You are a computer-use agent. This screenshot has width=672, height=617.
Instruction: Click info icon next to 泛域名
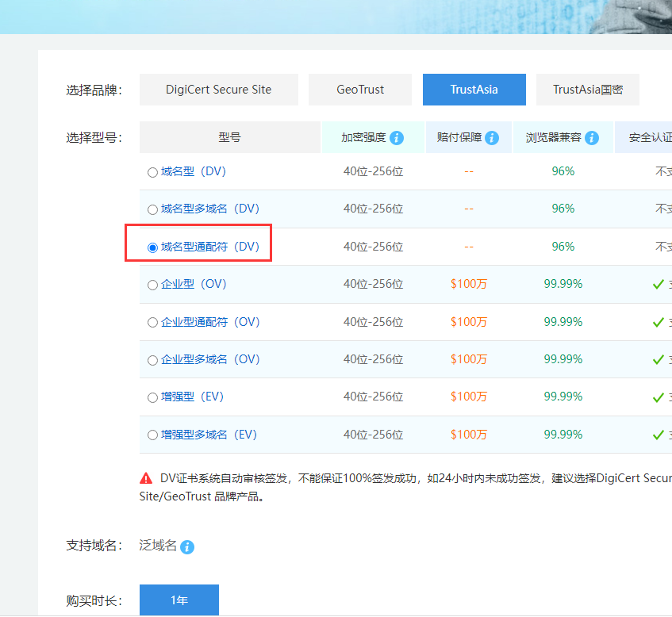pyautogui.click(x=187, y=547)
